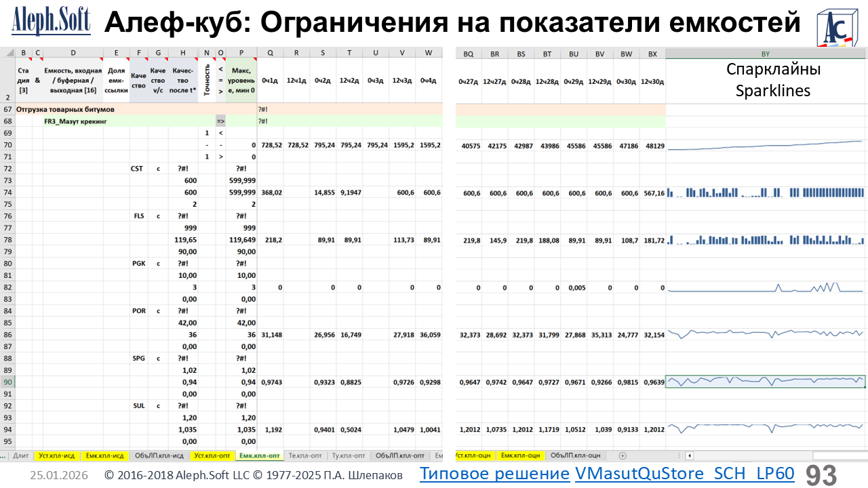Click the => marker in row 68
Image resolution: width=868 pixels, height=488 pixels.
pos(220,121)
